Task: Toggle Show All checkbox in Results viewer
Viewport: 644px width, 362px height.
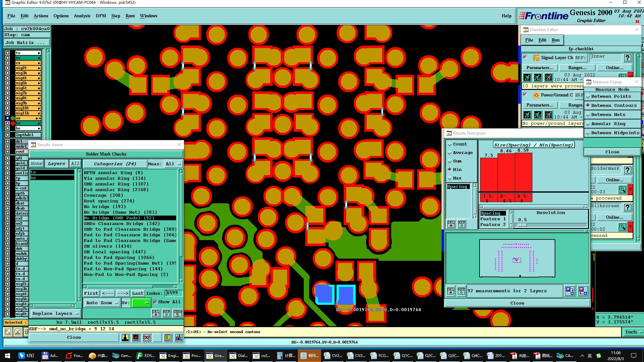Action: (x=155, y=302)
